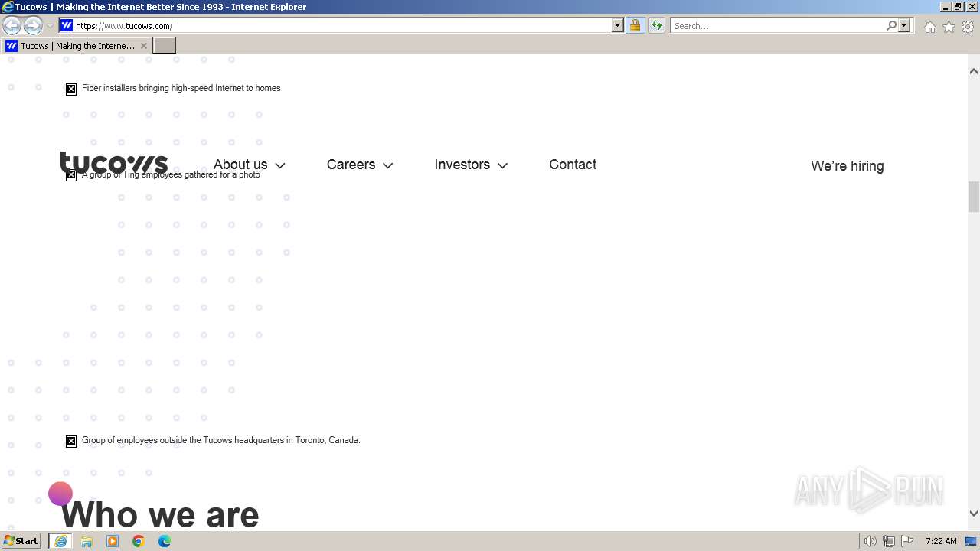Open the Action Center flag icon
The height and width of the screenshot is (551, 980).
tap(907, 541)
